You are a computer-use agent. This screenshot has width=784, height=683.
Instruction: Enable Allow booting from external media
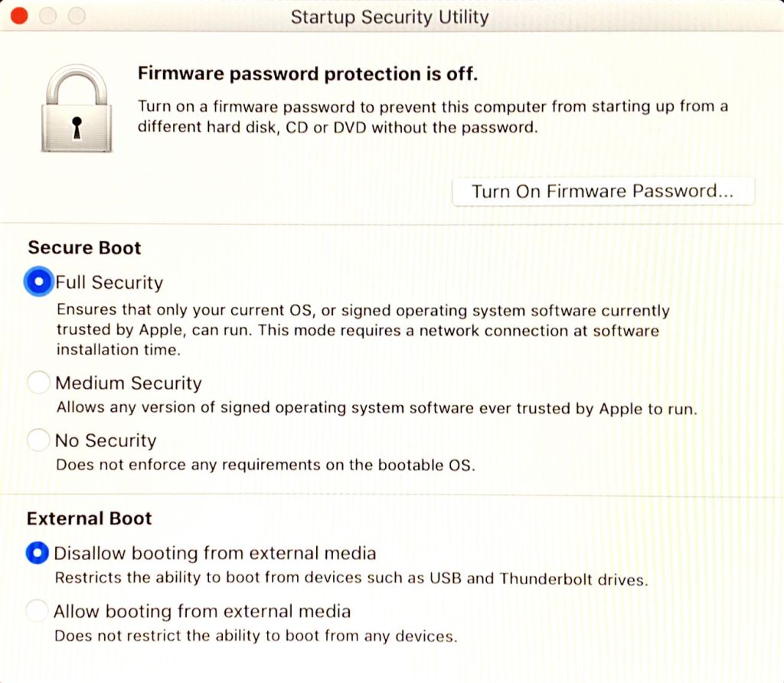[37, 611]
